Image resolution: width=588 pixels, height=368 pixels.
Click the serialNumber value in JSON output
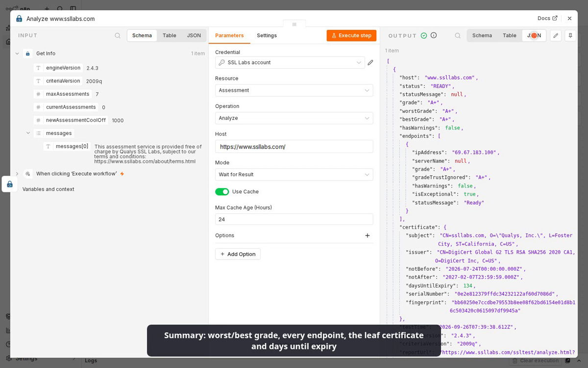tap(505, 294)
